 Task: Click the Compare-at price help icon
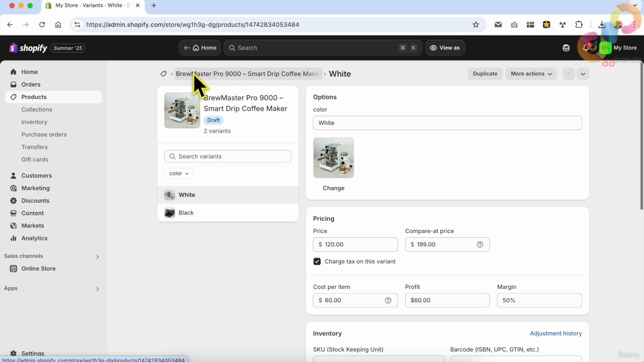click(x=480, y=244)
